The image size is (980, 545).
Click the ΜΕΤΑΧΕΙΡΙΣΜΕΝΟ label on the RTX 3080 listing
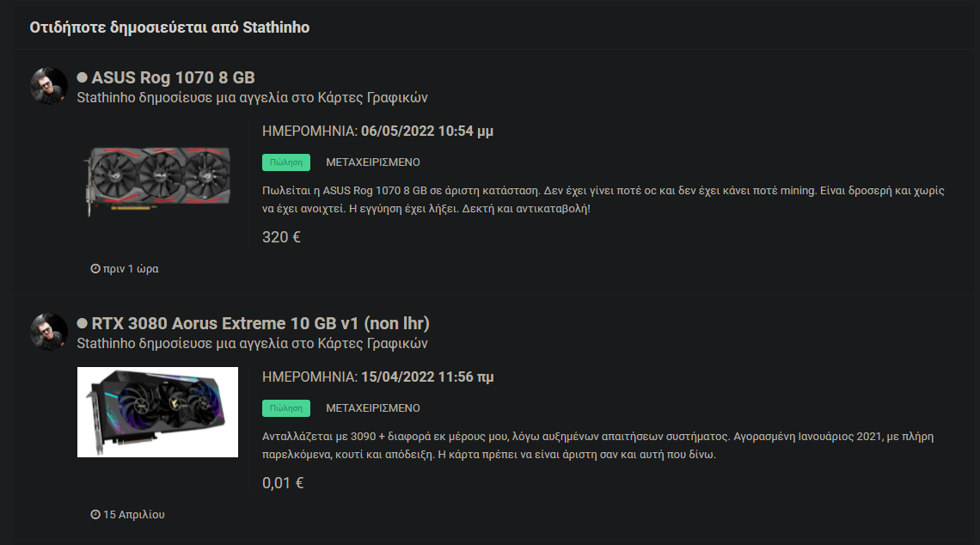[372, 408]
